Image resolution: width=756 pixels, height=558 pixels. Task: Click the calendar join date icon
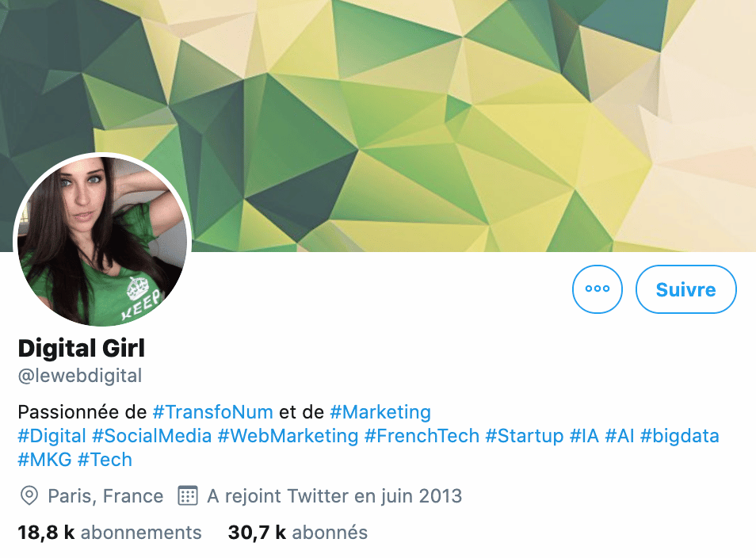pos(188,497)
